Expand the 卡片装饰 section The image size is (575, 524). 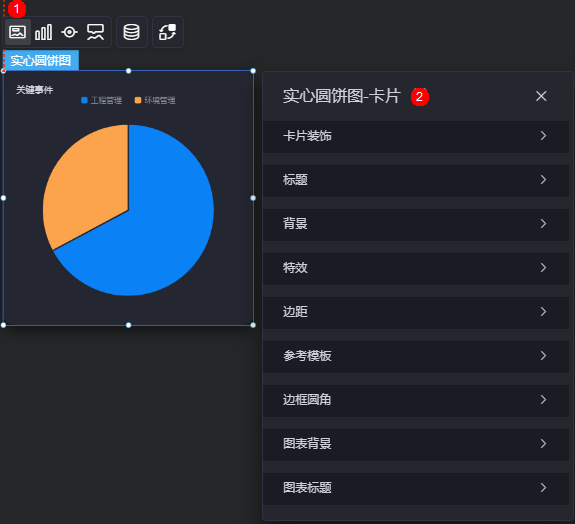[x=416, y=136]
